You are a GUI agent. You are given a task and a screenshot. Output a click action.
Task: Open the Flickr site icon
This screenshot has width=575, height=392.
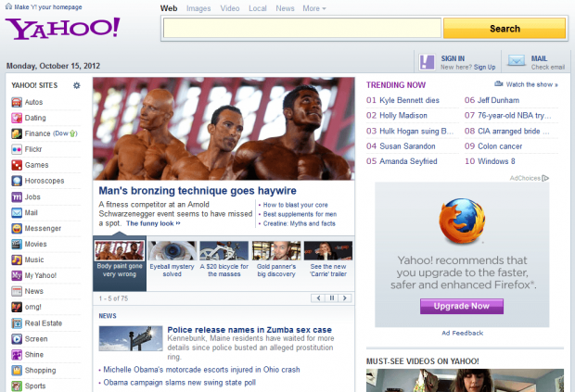point(17,149)
